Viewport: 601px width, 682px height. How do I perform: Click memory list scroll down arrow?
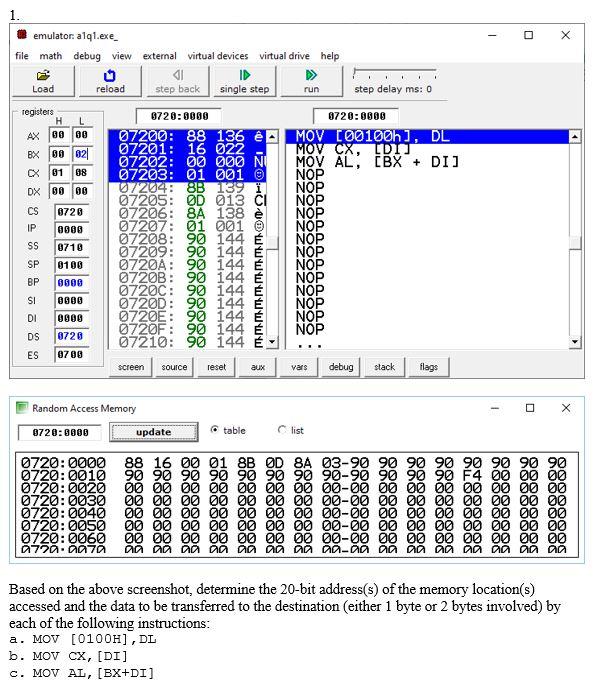click(272, 342)
